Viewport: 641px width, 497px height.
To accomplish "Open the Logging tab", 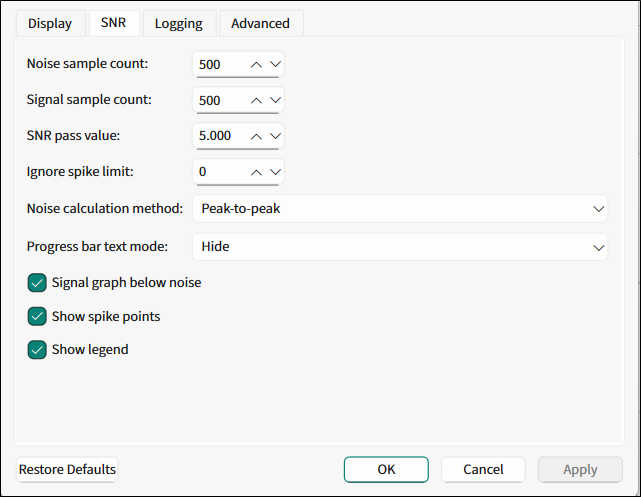I will pyautogui.click(x=178, y=23).
